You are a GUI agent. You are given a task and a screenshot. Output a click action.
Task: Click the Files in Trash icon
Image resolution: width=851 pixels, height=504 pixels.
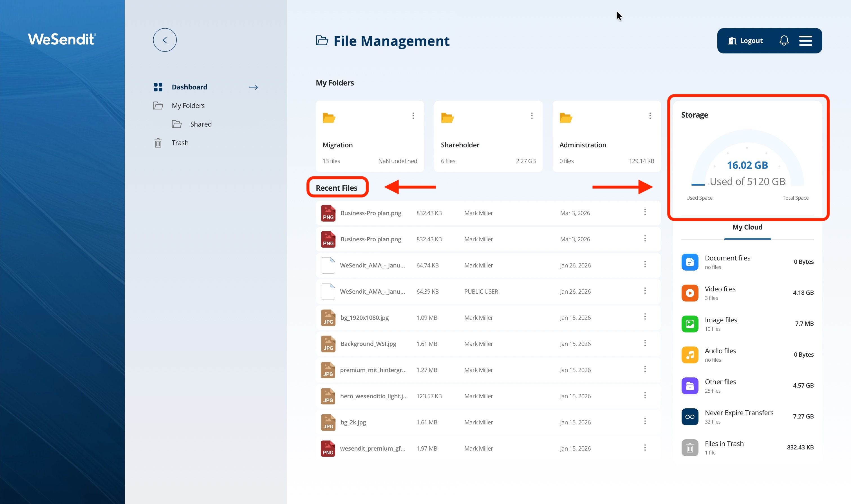tap(690, 448)
